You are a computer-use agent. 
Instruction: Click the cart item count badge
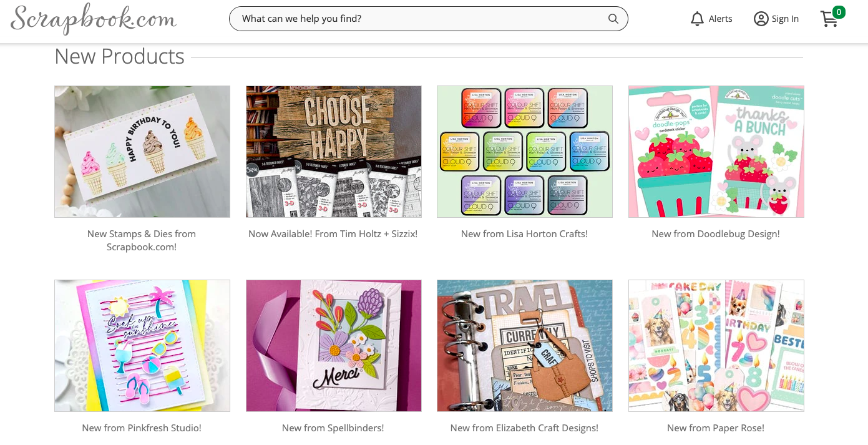click(x=839, y=12)
